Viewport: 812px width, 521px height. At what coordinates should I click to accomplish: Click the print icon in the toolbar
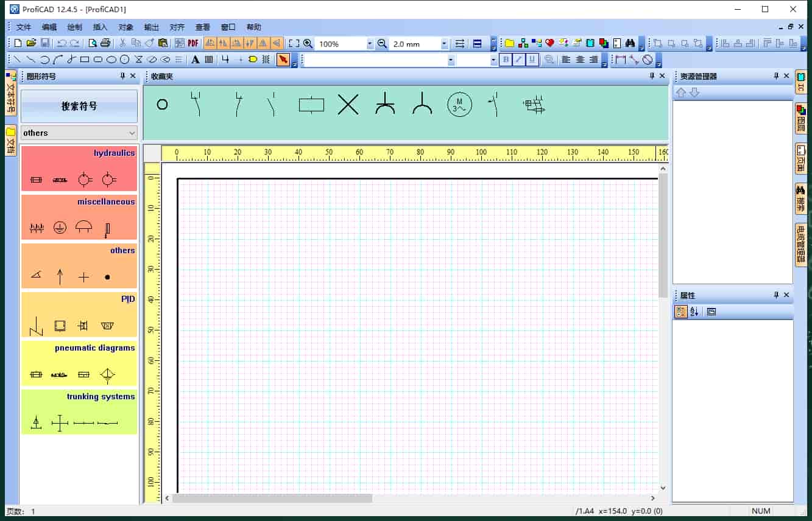coord(104,43)
